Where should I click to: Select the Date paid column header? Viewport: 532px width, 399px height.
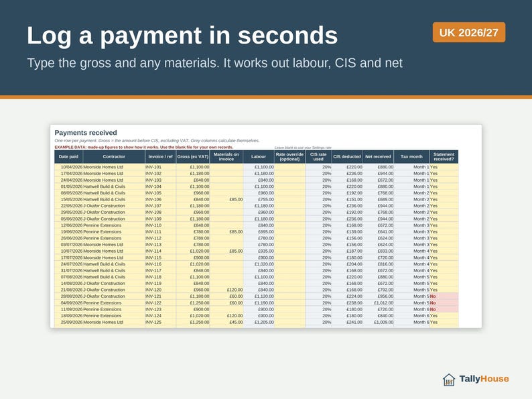[x=68, y=157]
